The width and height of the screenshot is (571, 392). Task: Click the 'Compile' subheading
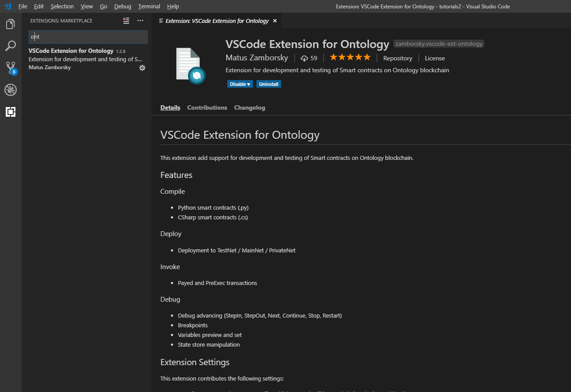tap(173, 192)
